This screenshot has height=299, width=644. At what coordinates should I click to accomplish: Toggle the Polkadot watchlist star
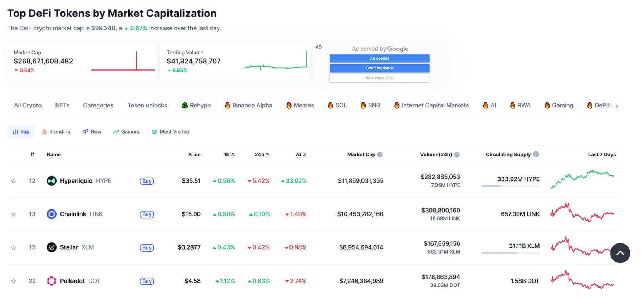[14, 281]
